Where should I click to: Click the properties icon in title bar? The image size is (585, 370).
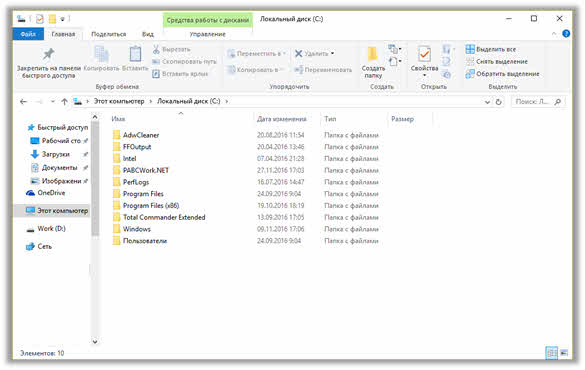point(40,19)
